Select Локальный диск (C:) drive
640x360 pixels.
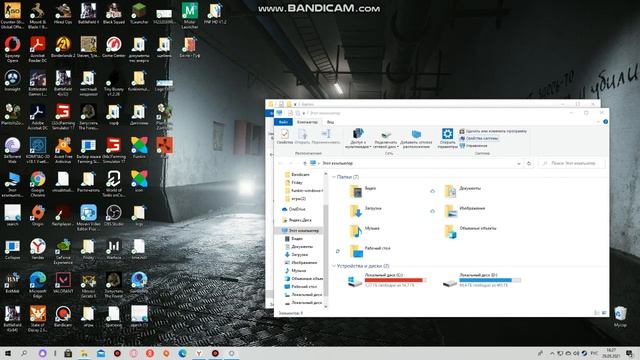pyautogui.click(x=387, y=280)
